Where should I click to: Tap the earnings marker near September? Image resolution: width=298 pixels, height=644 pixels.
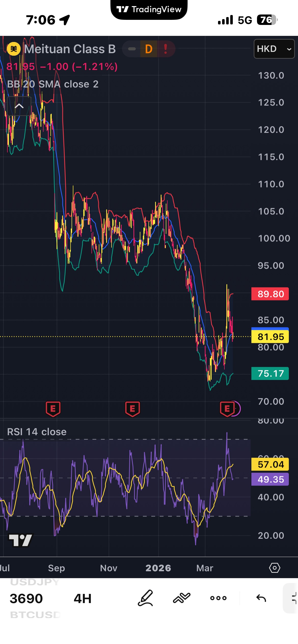coord(53,409)
